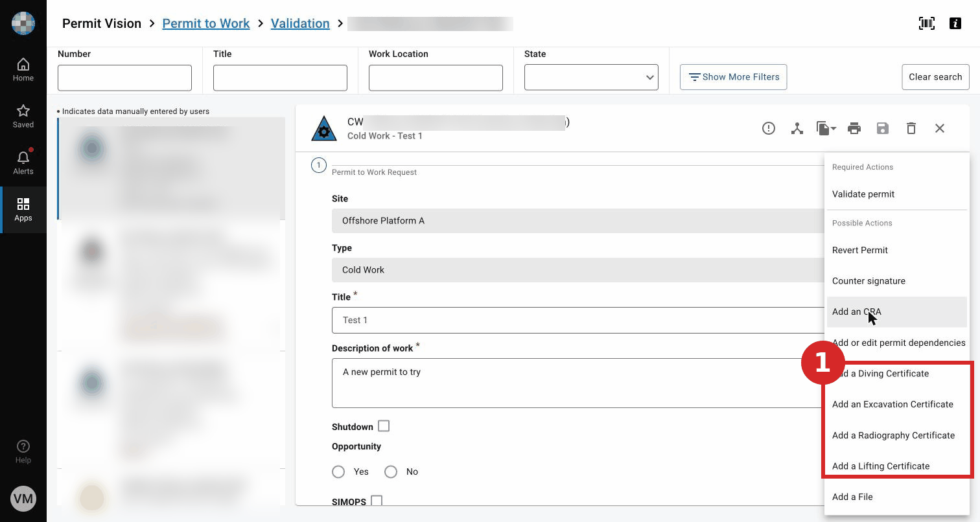
Task: Click the company logo in the sidebar
Action: tap(23, 23)
